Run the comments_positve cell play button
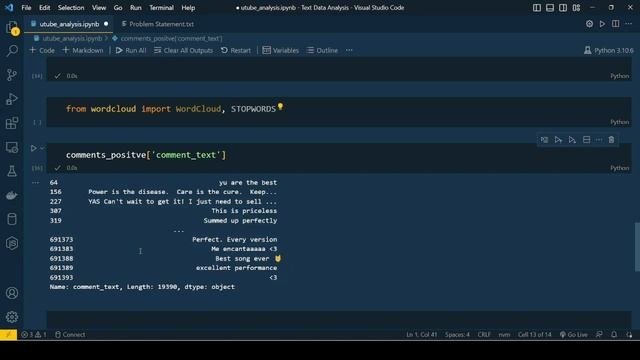Screen dimensions: 640x360 coord(33,148)
